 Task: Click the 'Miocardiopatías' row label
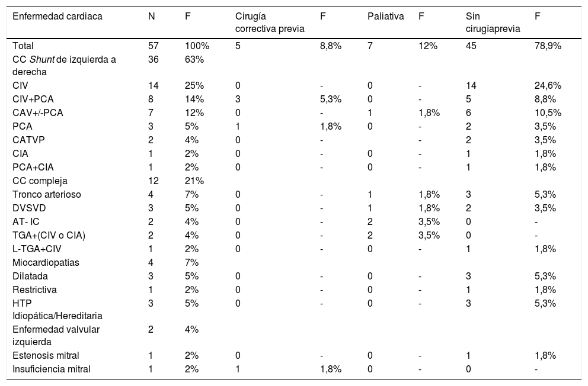45,262
